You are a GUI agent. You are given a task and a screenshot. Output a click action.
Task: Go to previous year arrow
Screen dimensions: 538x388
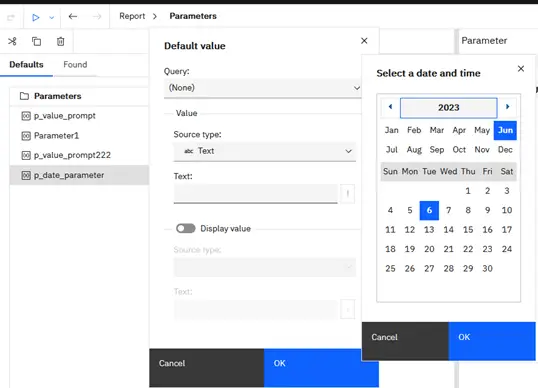(x=390, y=107)
